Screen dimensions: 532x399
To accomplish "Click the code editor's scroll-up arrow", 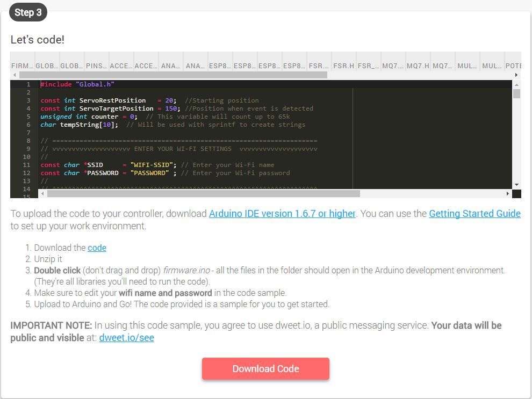I will click(x=516, y=84).
